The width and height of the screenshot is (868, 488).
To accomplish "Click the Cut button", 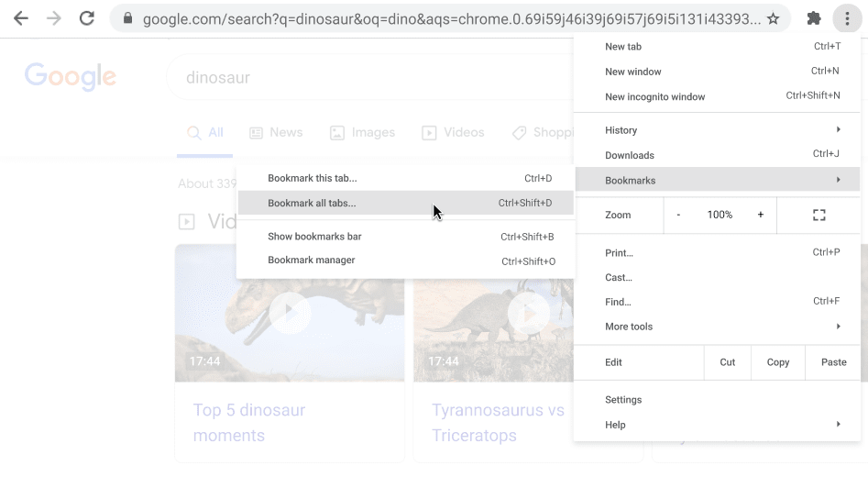I will (x=728, y=362).
